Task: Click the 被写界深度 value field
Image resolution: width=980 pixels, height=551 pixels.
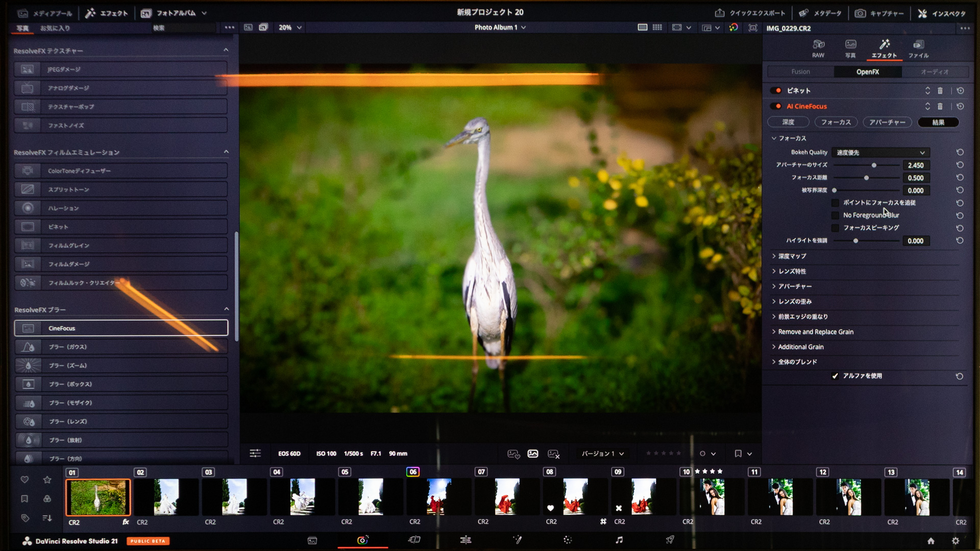Action: click(x=916, y=190)
